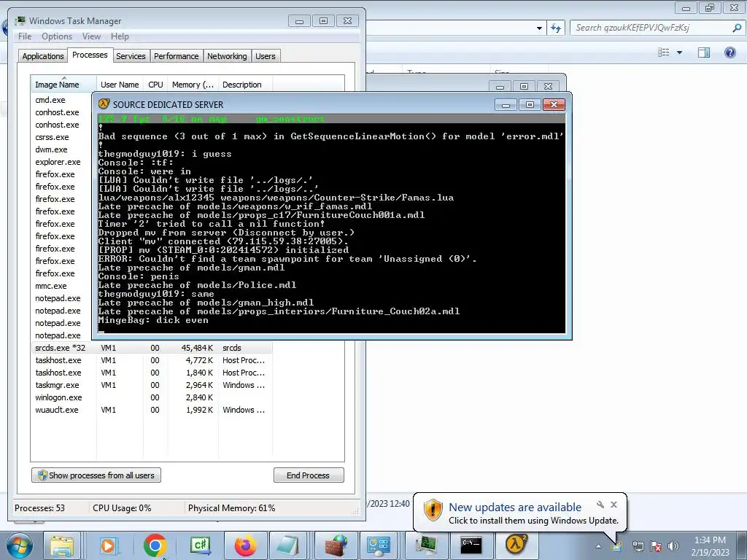This screenshot has width=747, height=560.
Task: Open Google Chrome from the taskbar
Action: [155, 545]
